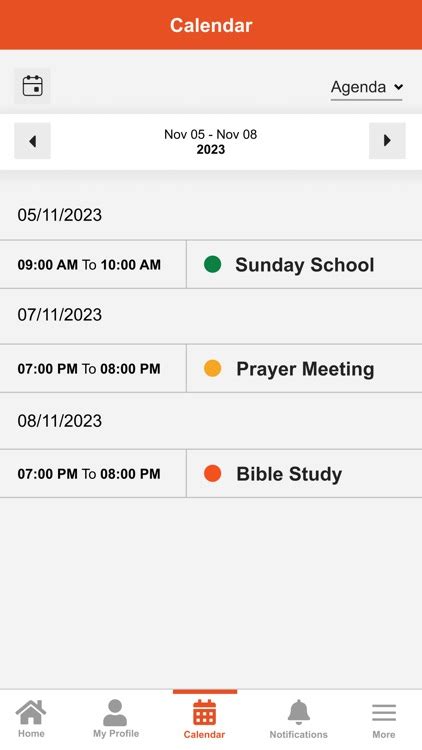Click the orange dot beside Bible Study
The height and width of the screenshot is (750, 422).
click(212, 474)
